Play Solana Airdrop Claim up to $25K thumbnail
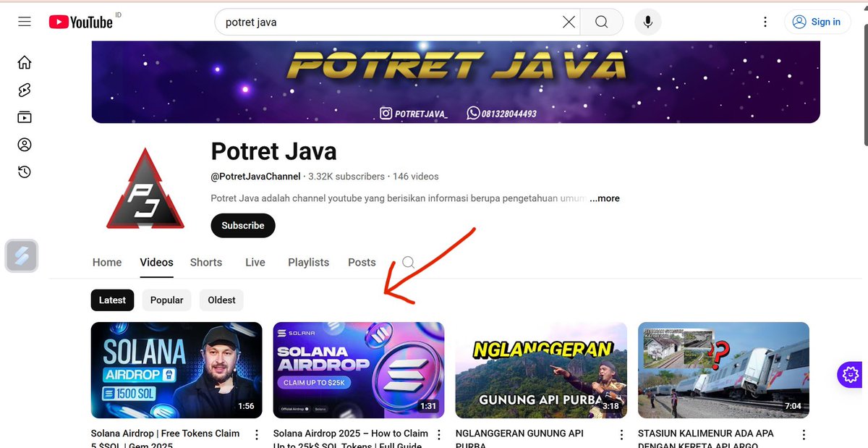 click(x=359, y=370)
